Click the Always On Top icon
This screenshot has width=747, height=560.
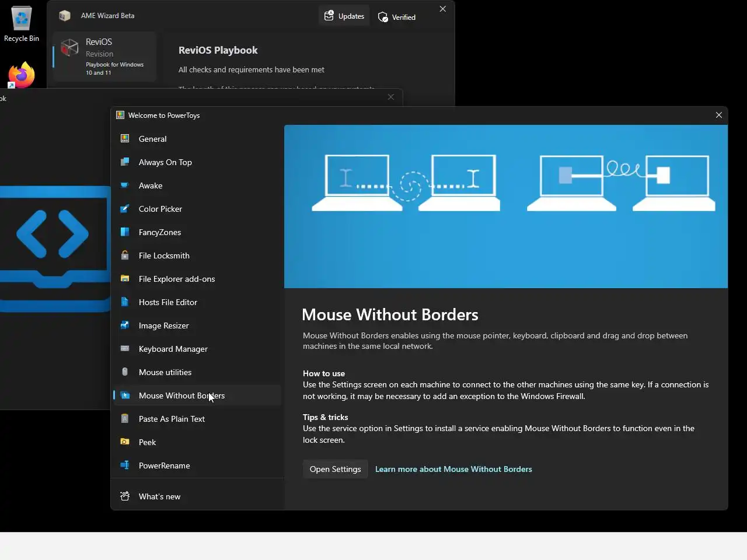point(125,162)
